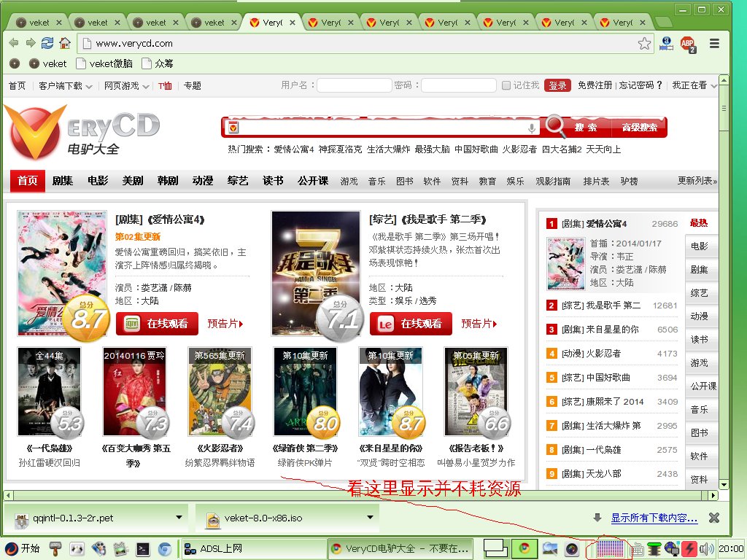Launch the blue Chromium icon in the quick-launch

pos(165,549)
